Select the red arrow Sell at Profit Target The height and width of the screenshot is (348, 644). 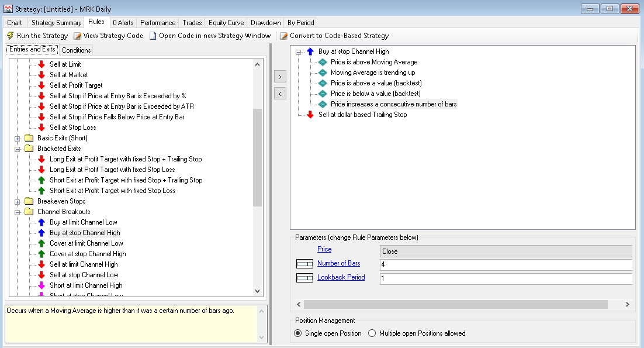41,85
